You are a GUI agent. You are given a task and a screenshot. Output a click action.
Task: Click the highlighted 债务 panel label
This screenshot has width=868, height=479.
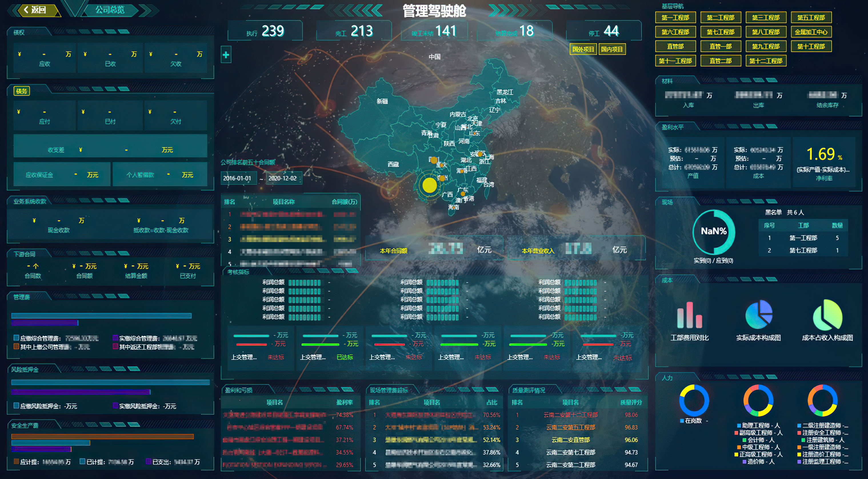click(x=21, y=91)
